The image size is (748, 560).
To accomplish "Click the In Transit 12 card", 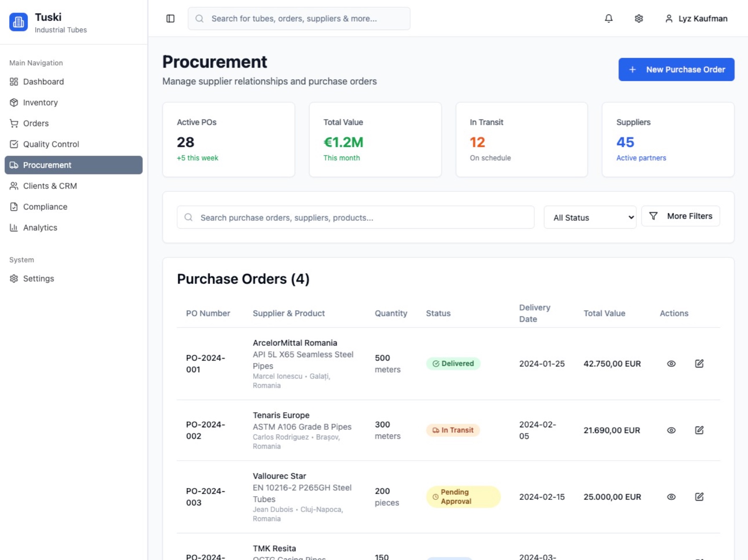I will 522,139.
